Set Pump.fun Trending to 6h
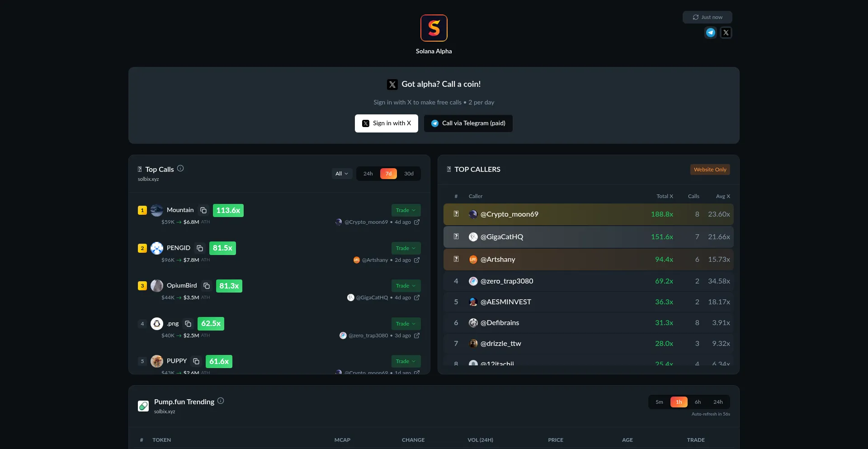The image size is (868, 449). click(698, 402)
